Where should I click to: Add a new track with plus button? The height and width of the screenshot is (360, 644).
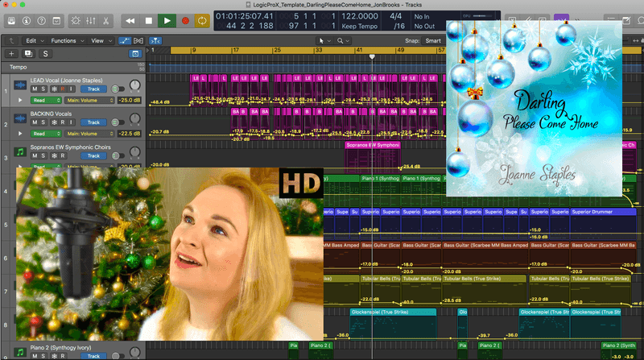click(11, 54)
